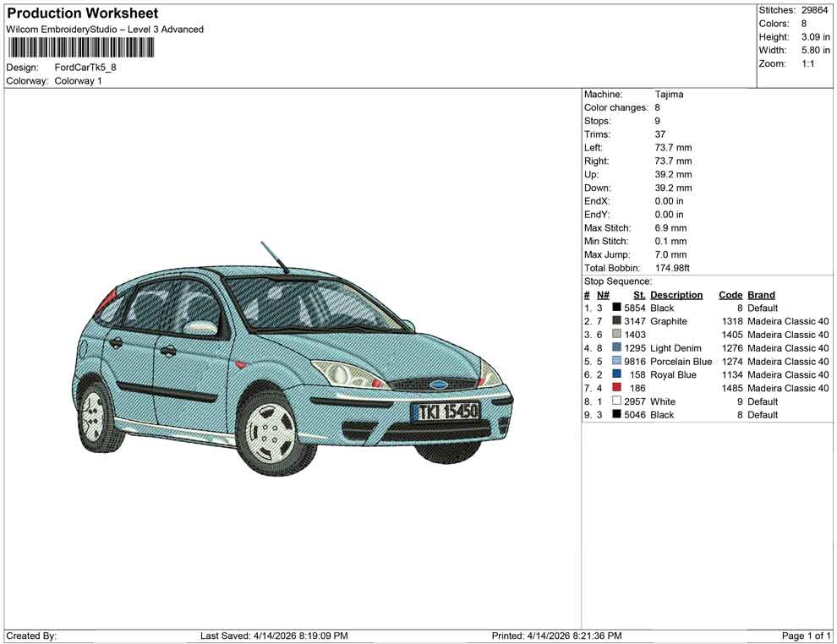Click the Max Jump value 7.0 mm
This screenshot has width=837, height=644.
coord(671,254)
